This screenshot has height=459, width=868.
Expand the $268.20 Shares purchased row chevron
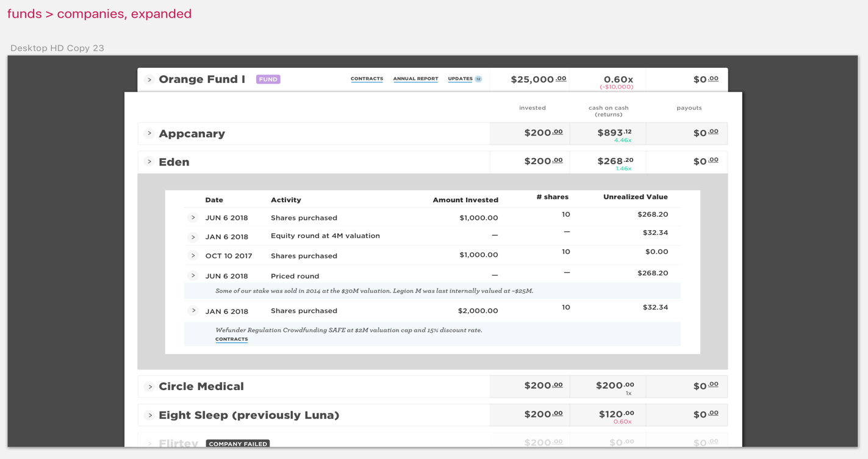(193, 218)
